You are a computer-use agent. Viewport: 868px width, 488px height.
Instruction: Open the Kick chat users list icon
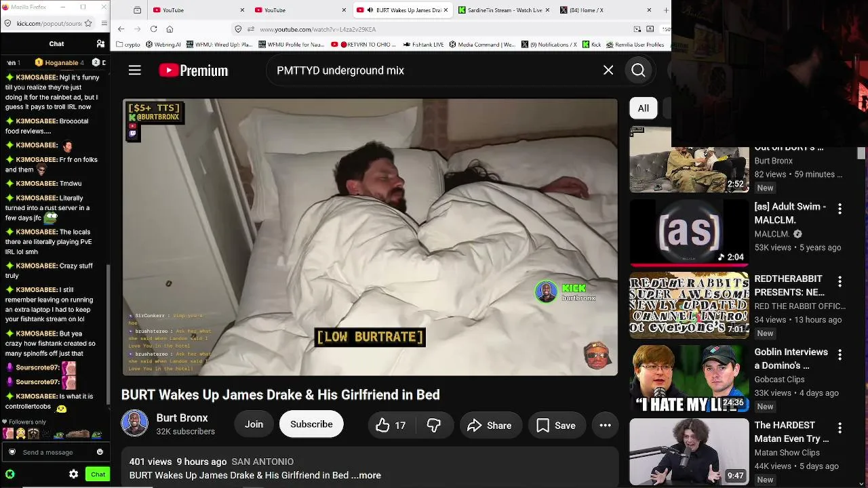pos(100,43)
